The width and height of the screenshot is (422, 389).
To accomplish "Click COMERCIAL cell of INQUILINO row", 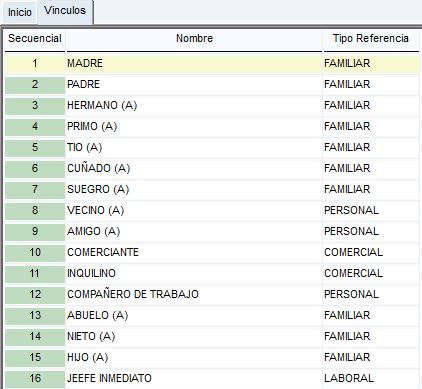I will pos(371,273).
